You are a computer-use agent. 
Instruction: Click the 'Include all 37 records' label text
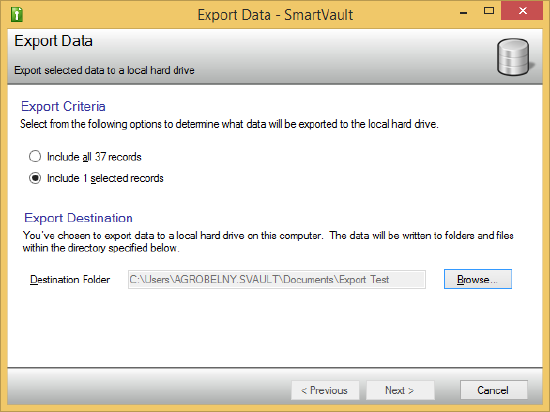94,157
